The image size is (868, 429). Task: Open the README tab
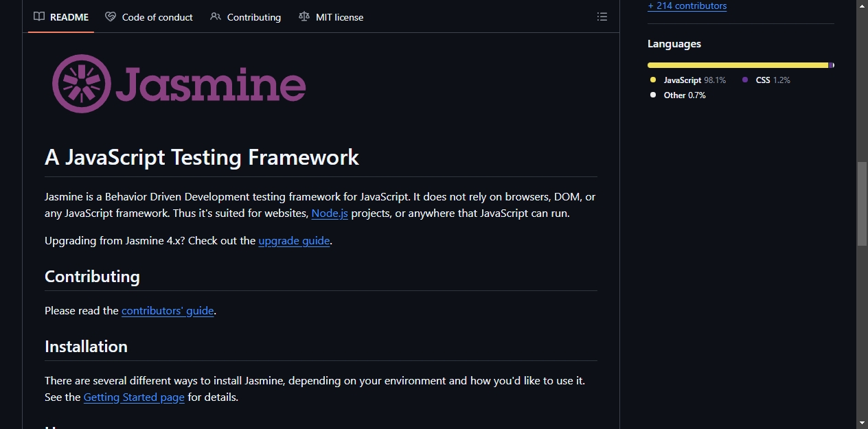[x=61, y=17]
